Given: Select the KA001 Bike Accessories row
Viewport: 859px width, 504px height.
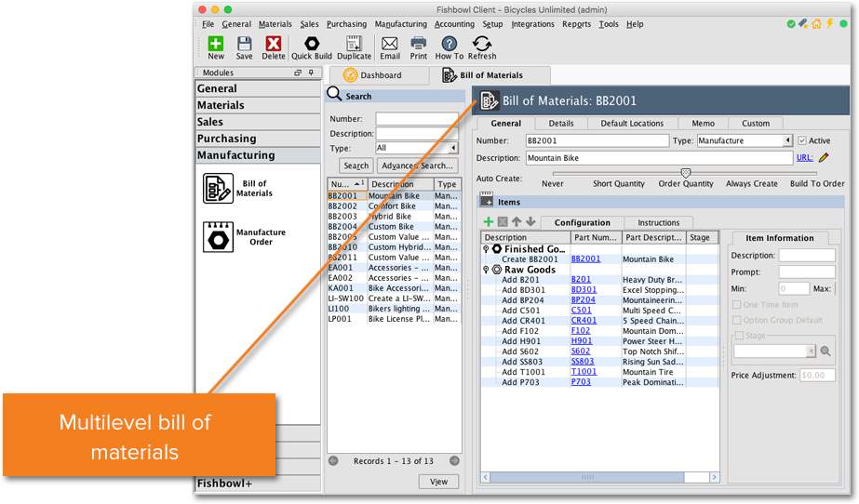Looking at the screenshot, I should coord(394,288).
